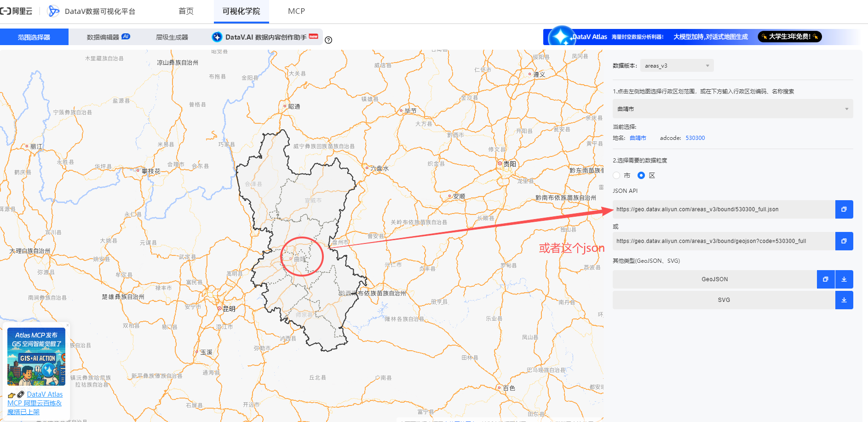Viewport: 868px width, 422px height.
Task: Switch to the MCP tab
Action: [296, 11]
